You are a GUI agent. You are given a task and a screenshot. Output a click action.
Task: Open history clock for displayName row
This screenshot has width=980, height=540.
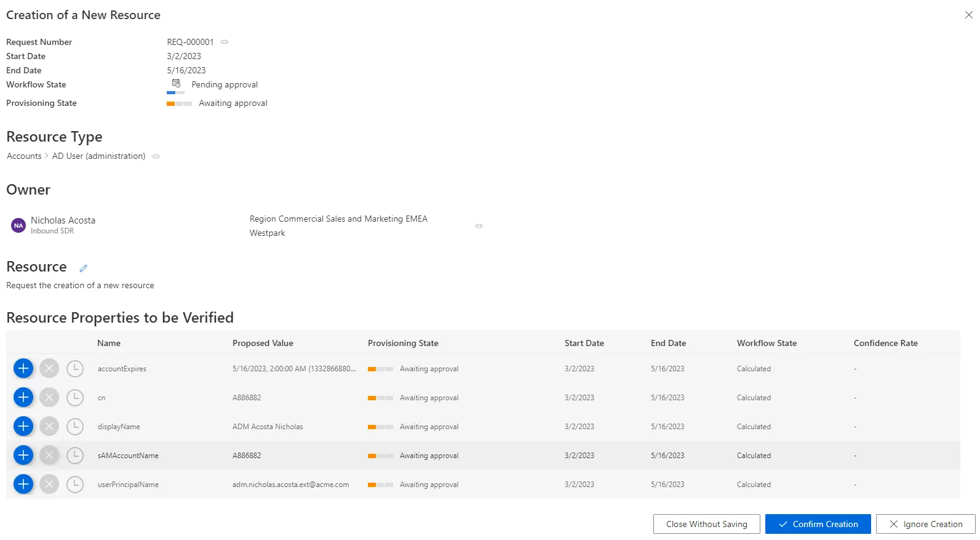[75, 426]
